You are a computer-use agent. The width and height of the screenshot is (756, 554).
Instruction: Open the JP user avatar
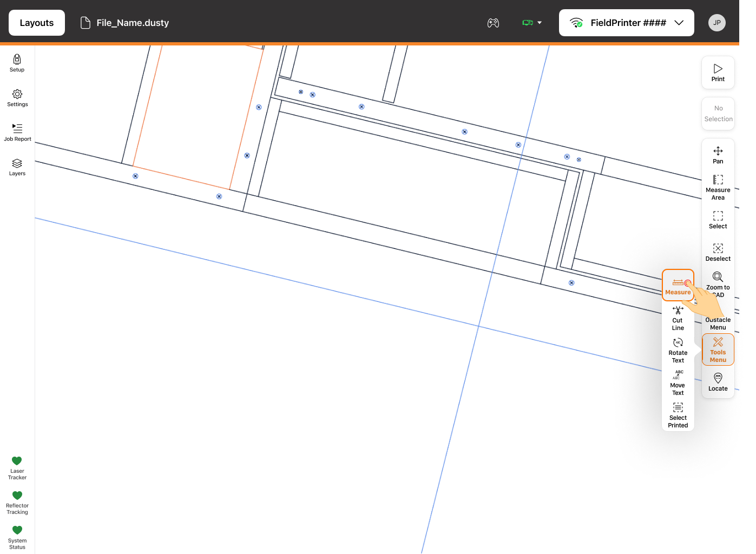pyautogui.click(x=717, y=23)
